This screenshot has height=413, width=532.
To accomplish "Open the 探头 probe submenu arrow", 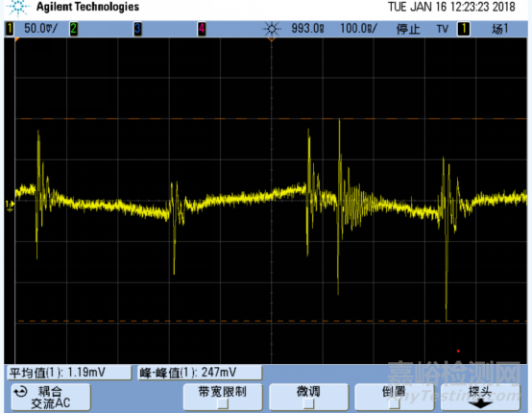I will click(x=480, y=403).
